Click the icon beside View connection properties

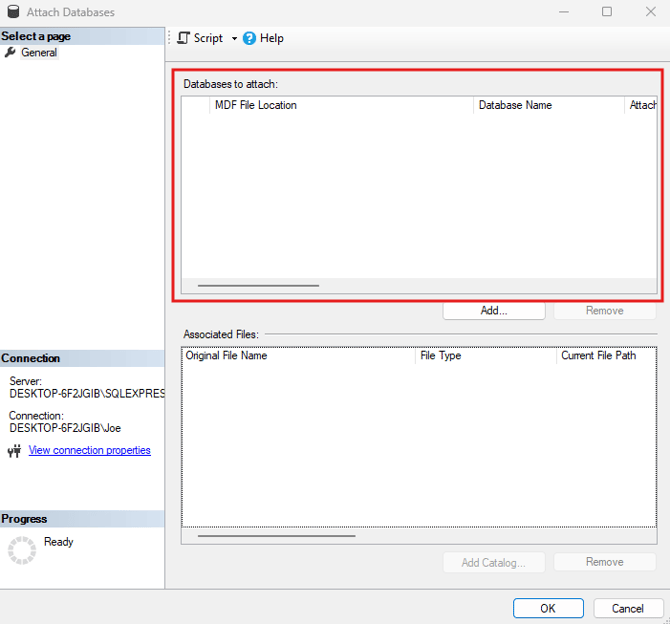click(x=15, y=451)
